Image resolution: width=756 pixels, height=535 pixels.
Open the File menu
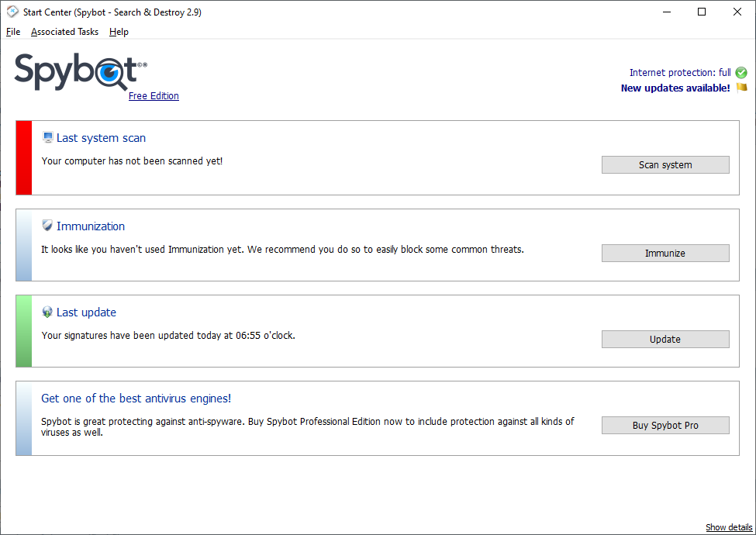tap(13, 32)
